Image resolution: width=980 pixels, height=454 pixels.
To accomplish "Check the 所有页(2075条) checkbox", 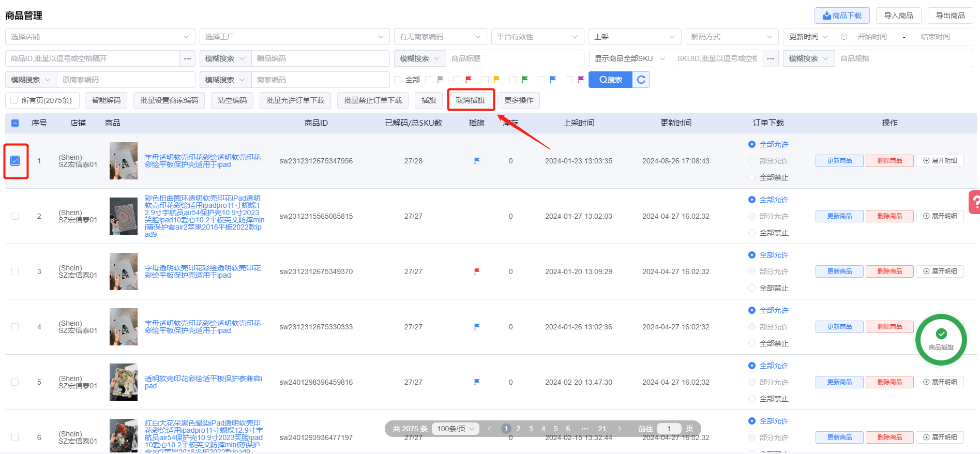I will 14,100.
